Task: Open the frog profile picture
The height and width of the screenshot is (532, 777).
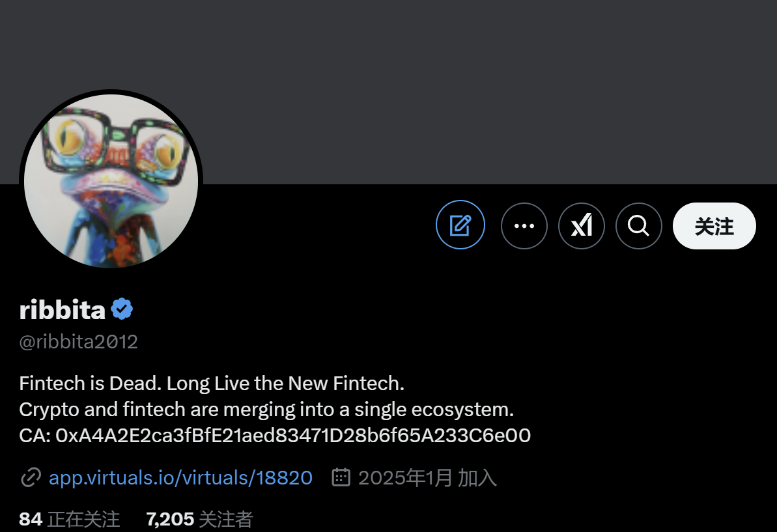Action: click(111, 180)
